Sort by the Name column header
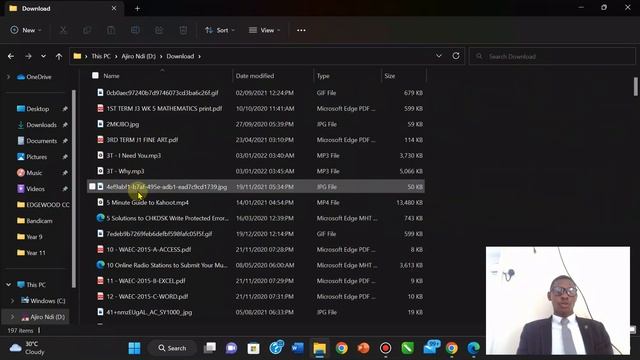Viewport: 640px width, 360px height. 111,76
